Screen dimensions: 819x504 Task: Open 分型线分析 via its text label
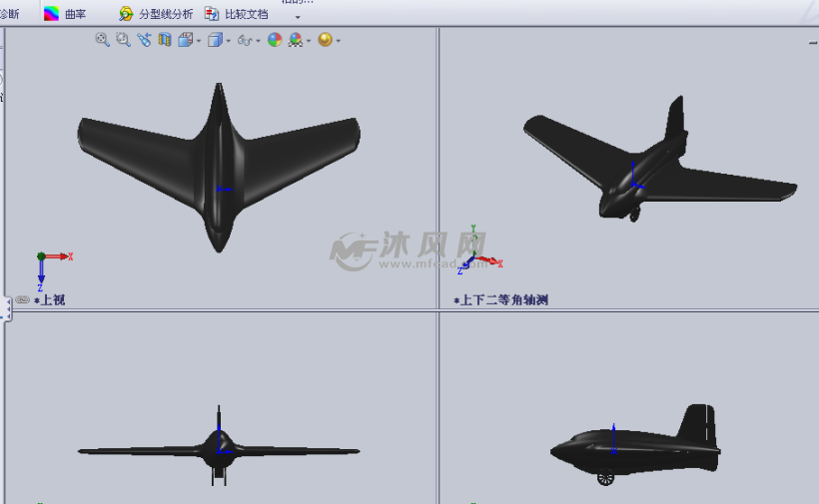coord(166,14)
